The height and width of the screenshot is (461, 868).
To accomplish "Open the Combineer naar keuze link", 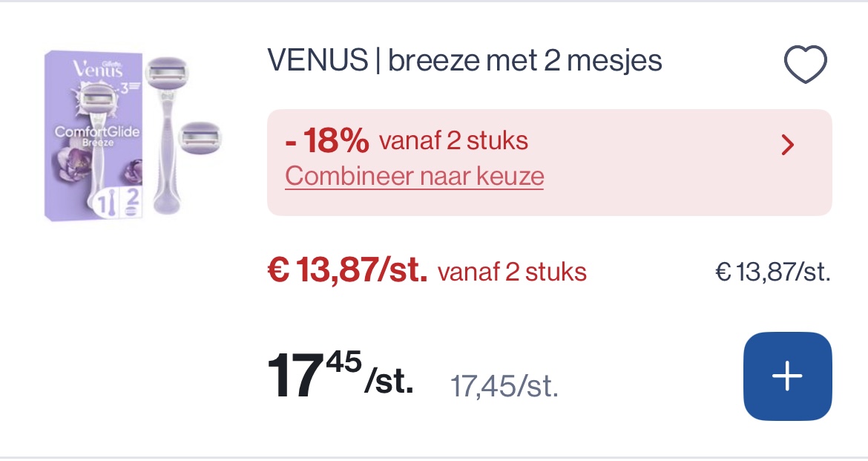I will [x=414, y=176].
